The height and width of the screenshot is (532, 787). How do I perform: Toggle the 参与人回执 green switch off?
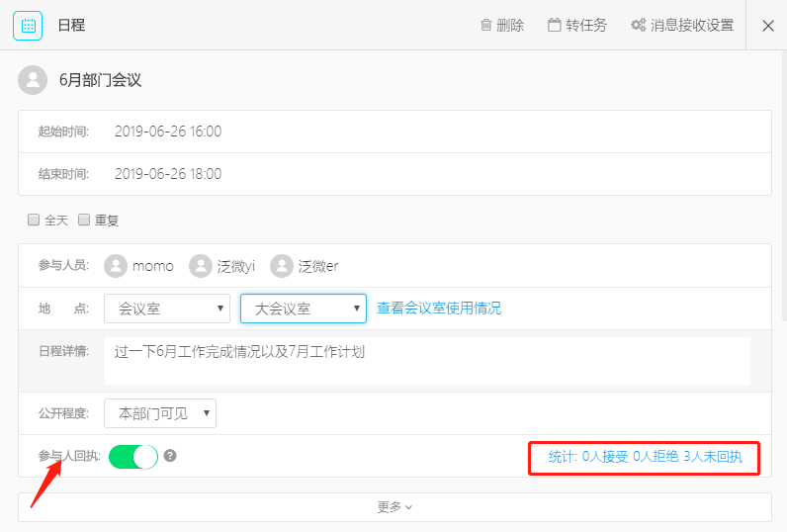point(133,457)
